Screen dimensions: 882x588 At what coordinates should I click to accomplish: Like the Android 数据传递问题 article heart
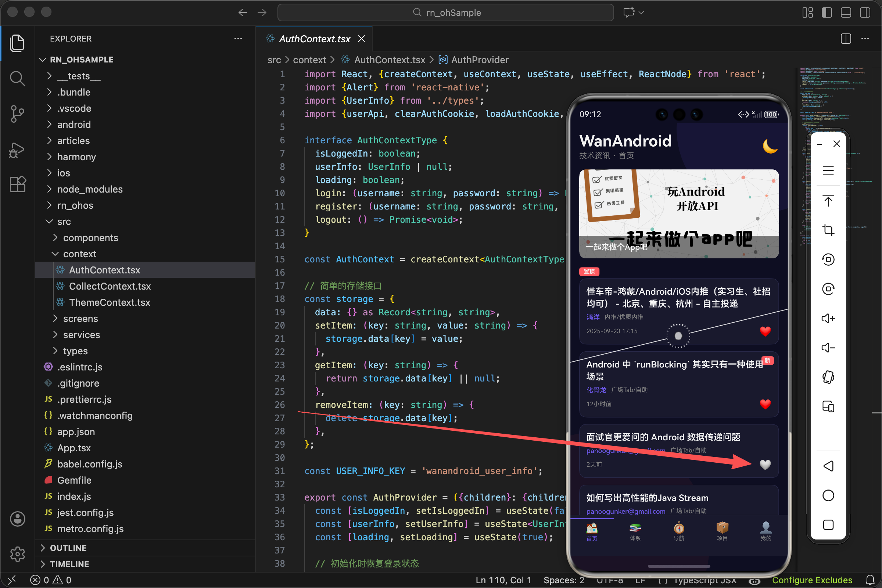[765, 465]
